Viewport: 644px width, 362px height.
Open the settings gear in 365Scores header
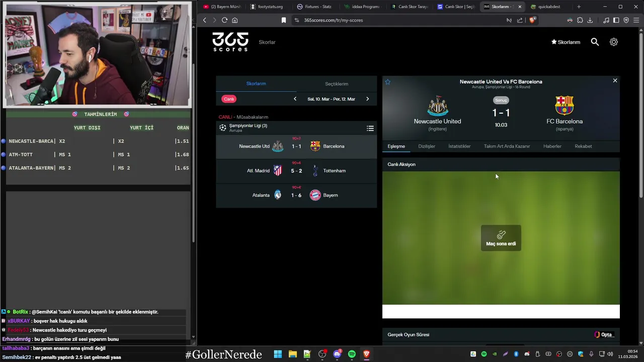[x=614, y=42]
